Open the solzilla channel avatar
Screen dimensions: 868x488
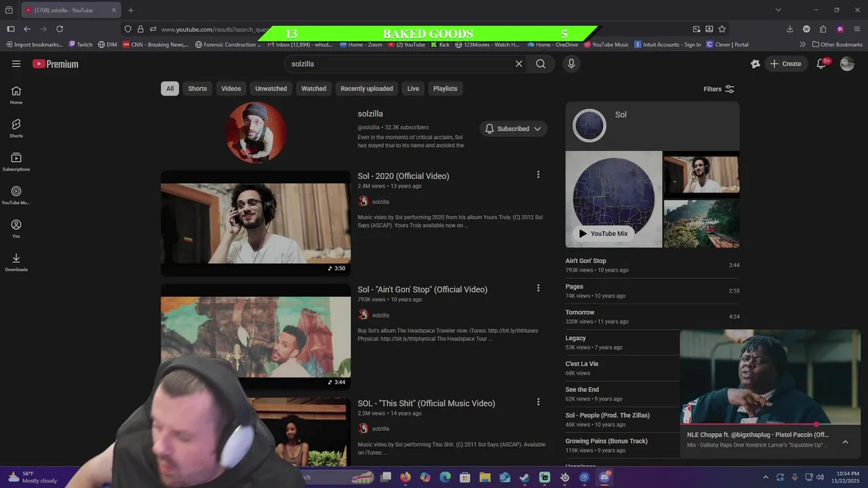pos(256,133)
